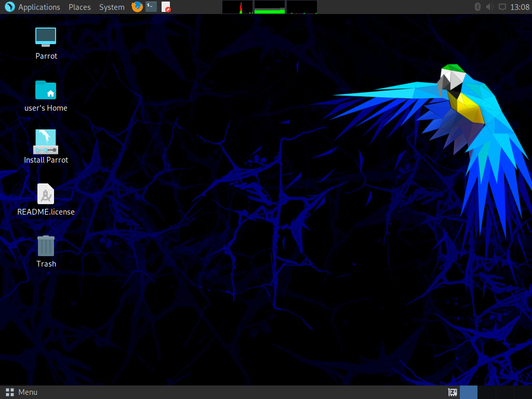The image size is (532, 399).
Task: Click the sleep inhibit applet icon
Action: 453,392
